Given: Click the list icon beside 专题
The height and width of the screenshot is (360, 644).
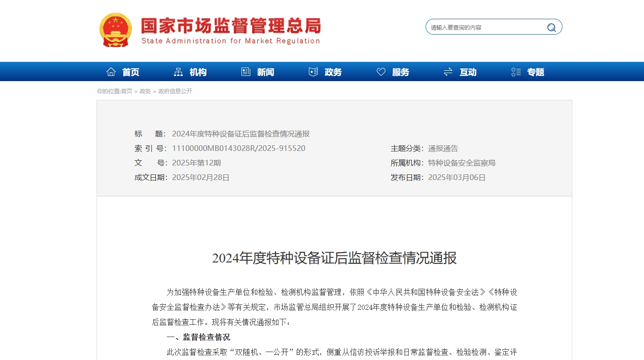Looking at the screenshot, I should [x=516, y=72].
